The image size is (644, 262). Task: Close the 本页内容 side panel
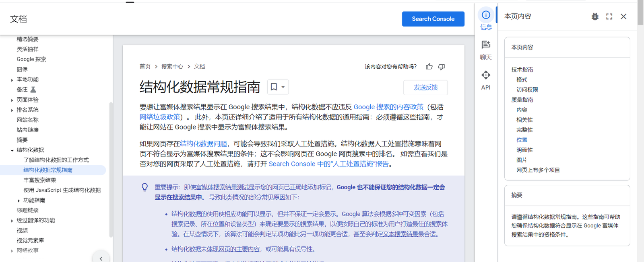[x=623, y=16]
